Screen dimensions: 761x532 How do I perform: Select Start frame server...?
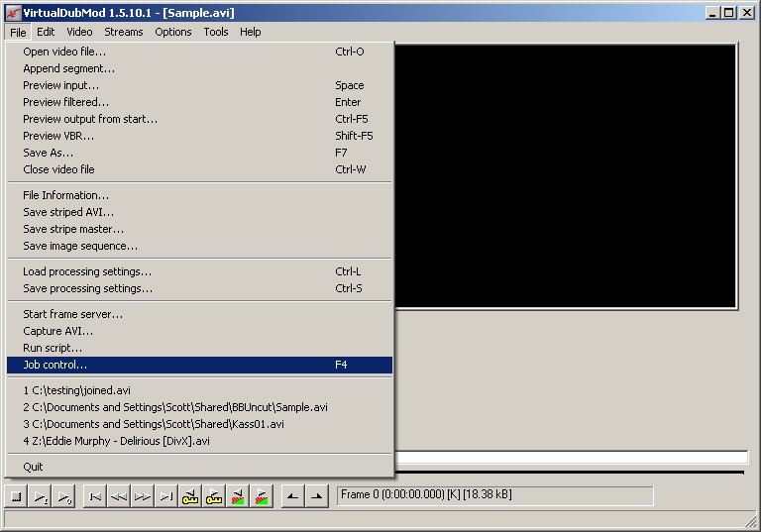(199, 314)
